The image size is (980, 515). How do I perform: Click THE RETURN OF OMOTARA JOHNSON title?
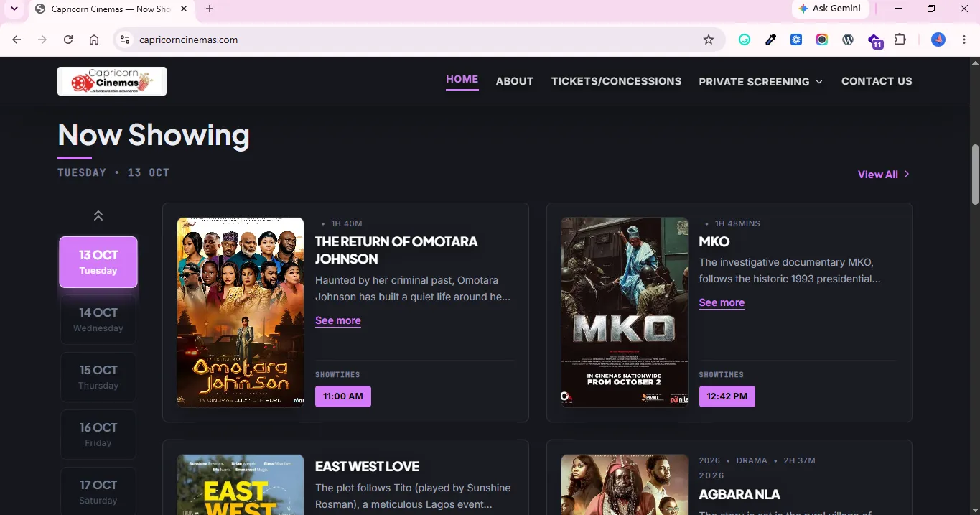click(x=396, y=250)
